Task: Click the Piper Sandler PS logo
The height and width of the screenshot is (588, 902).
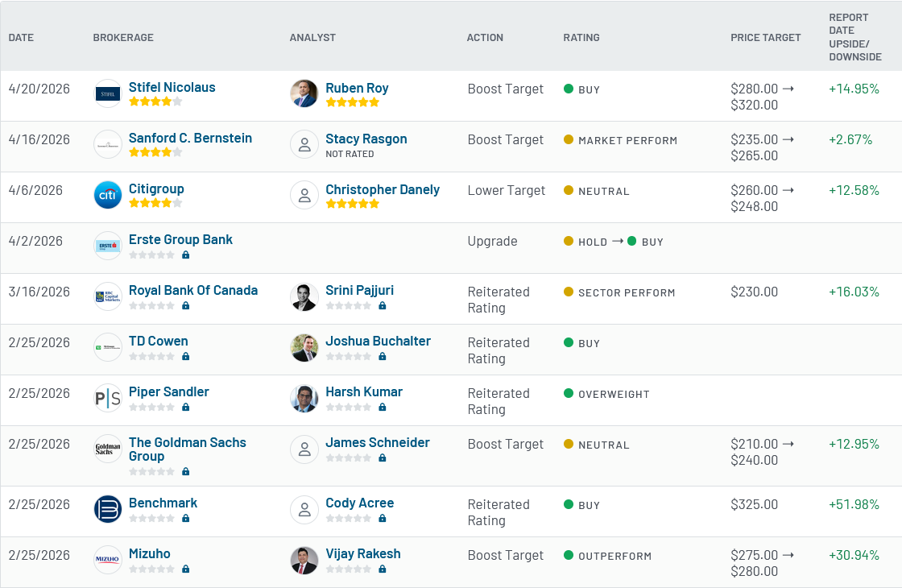Action: [x=108, y=398]
